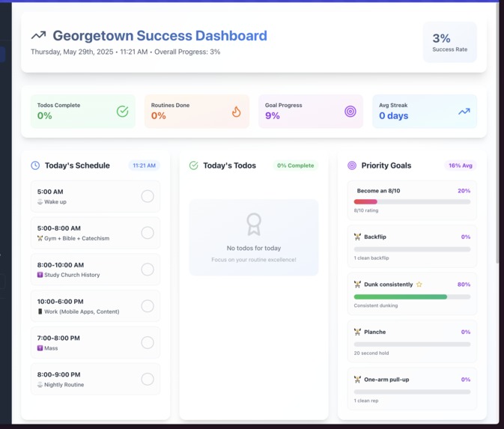Click the icon before Nightly Routine label
The width and height of the screenshot is (504, 429).
[40, 385]
